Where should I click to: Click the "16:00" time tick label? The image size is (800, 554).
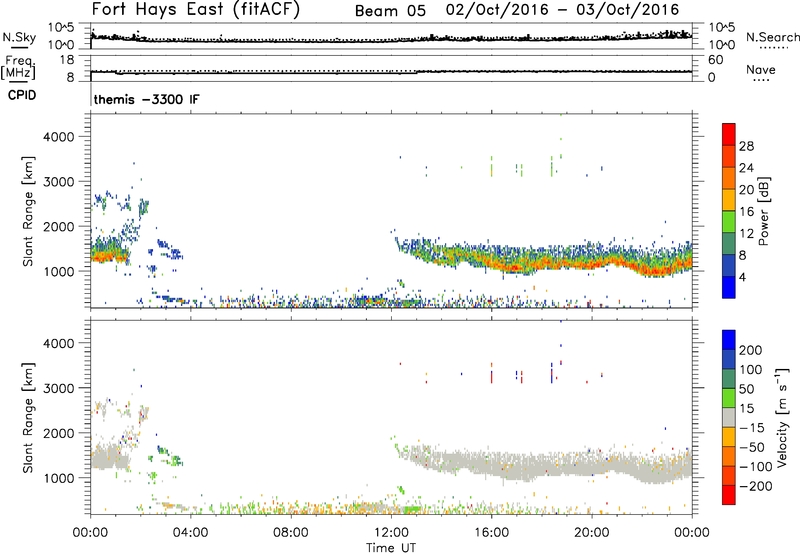(491, 533)
